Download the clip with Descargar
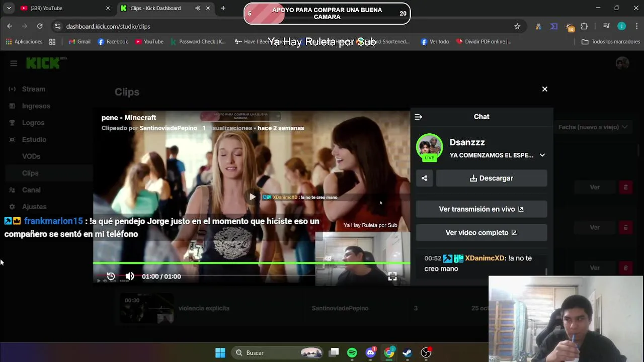Image resolution: width=644 pixels, height=362 pixels. click(492, 178)
